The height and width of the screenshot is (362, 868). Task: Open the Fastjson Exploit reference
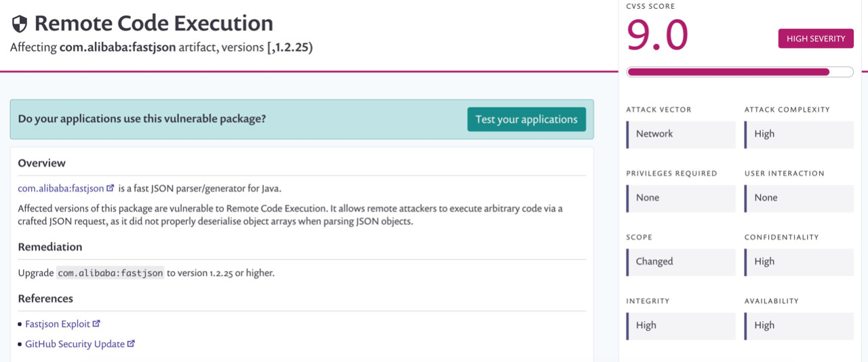[x=58, y=324]
